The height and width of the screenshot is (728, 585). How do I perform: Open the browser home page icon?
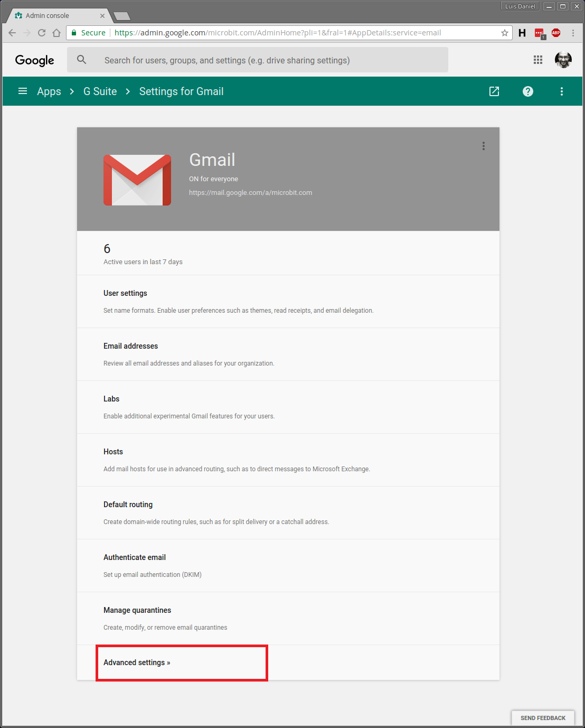(56, 33)
